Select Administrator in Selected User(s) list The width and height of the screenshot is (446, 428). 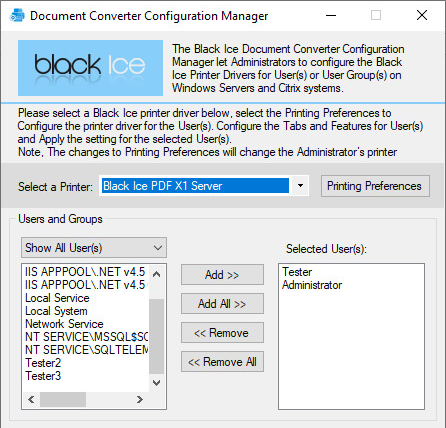coord(312,285)
